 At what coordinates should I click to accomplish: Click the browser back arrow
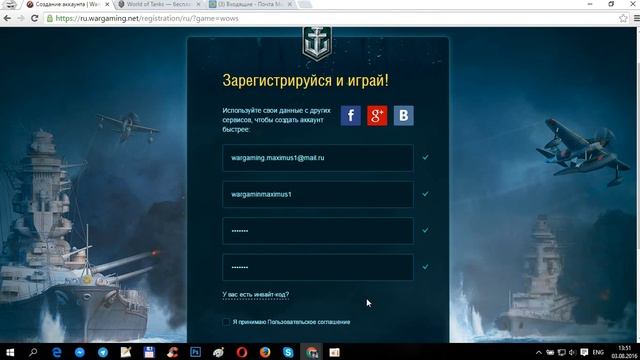tap(7, 18)
